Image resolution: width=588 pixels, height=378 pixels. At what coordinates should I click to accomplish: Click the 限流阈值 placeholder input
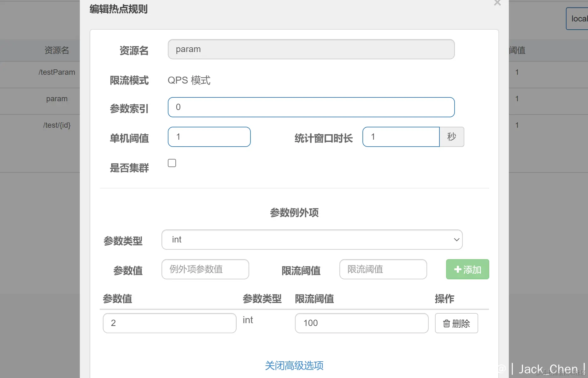(x=383, y=269)
